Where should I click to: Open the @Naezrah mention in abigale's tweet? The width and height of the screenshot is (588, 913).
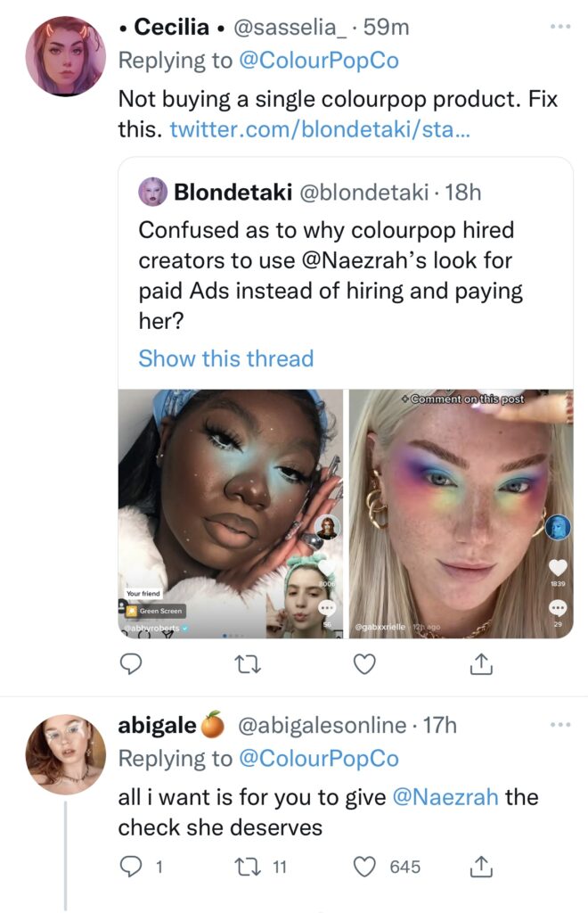coord(445,796)
